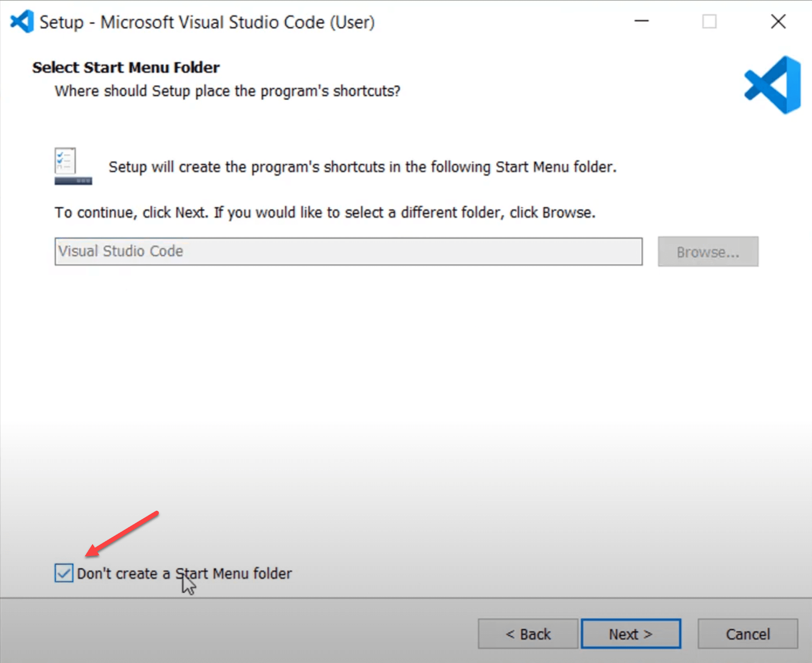Viewport: 812px width, 663px height.
Task: Click the "To continue, click Next" instruction text
Action: coord(325,212)
